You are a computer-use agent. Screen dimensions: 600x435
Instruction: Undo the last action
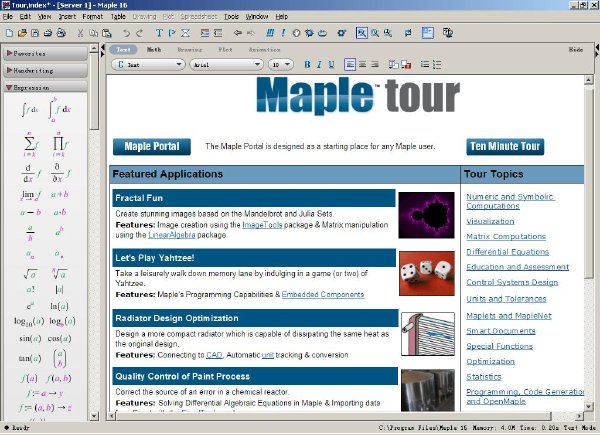coord(126,33)
